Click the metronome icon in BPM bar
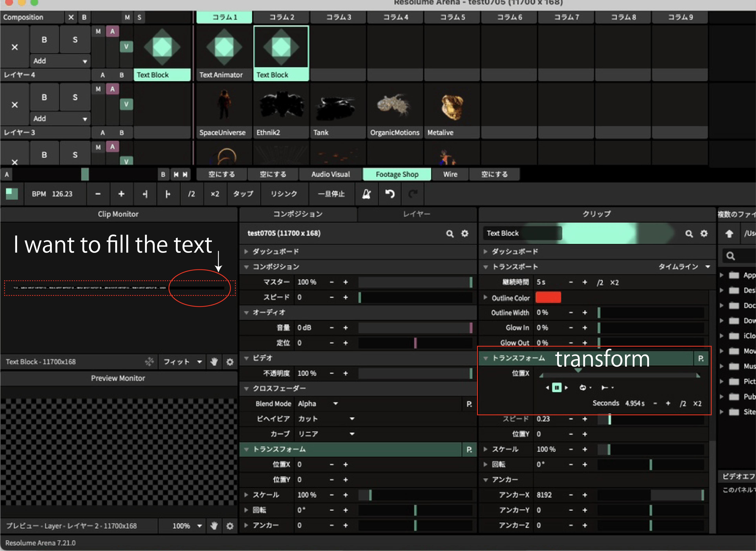This screenshot has height=551, width=756. pos(366,194)
